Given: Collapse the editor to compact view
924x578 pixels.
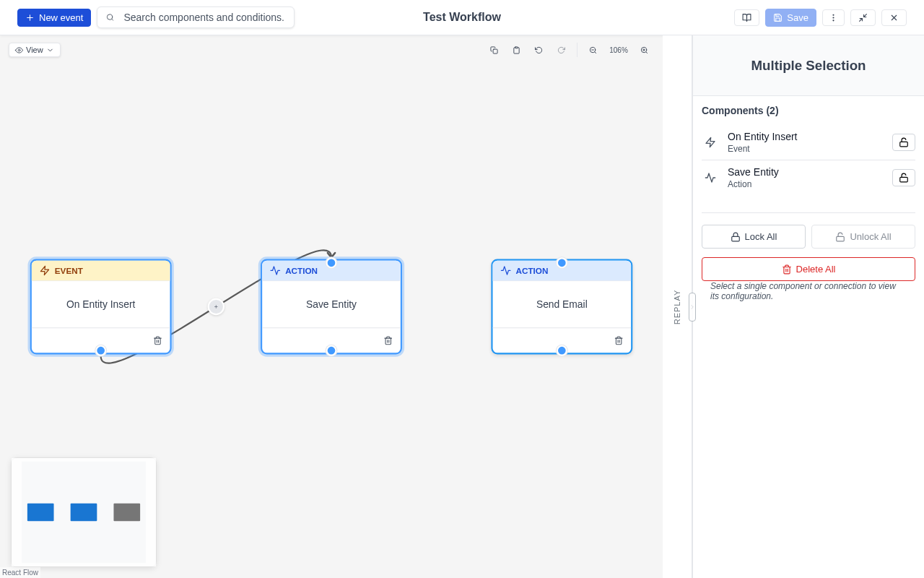Looking at the screenshot, I should coord(863,17).
